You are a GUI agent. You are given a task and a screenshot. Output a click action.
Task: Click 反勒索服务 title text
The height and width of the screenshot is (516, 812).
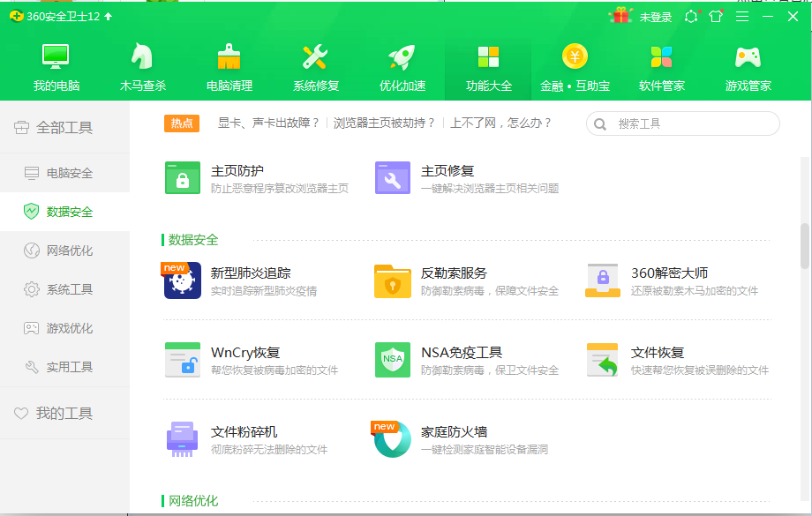coord(454,273)
